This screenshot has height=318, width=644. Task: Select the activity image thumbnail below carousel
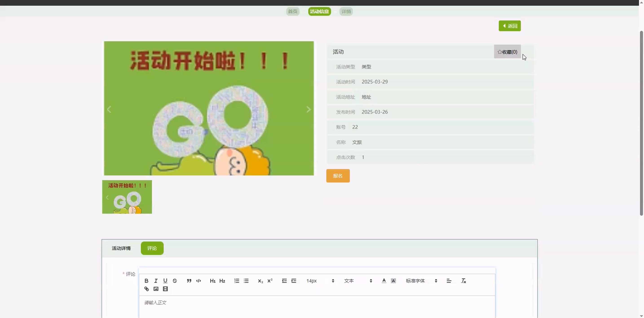pos(127,197)
